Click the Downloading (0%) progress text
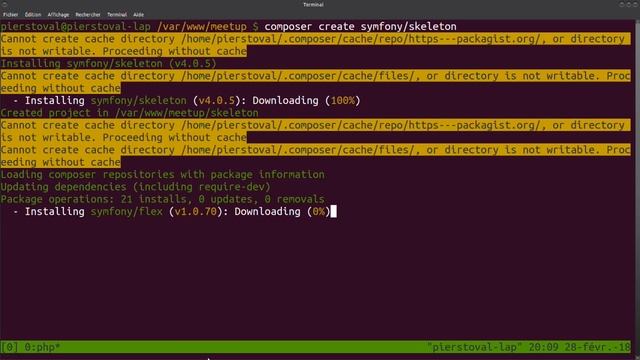The image size is (640, 360). point(282,211)
